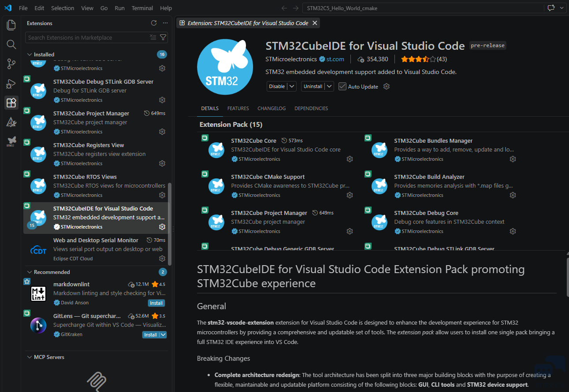The width and height of the screenshot is (569, 392).
Task: Go forward with the navigation arrow
Action: [x=296, y=8]
